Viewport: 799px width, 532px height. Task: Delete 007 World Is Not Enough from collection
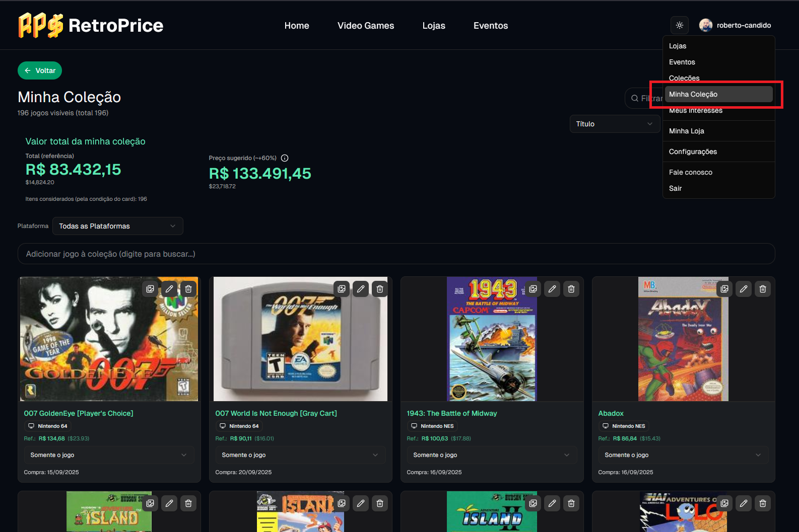pyautogui.click(x=380, y=289)
